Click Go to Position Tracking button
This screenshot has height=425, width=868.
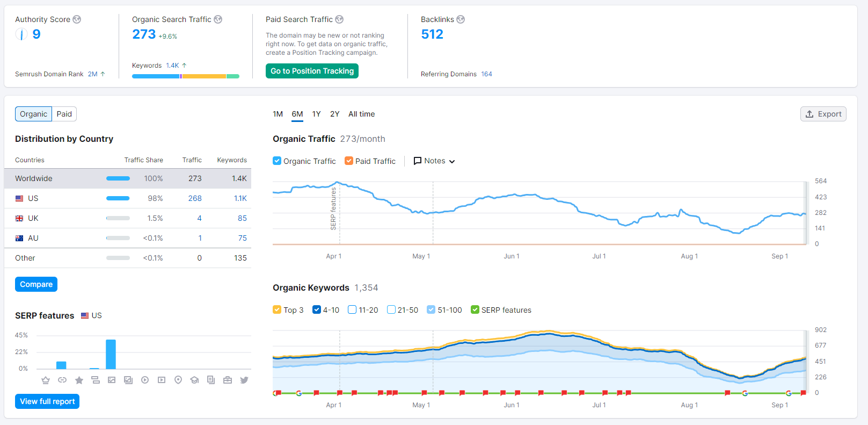312,71
